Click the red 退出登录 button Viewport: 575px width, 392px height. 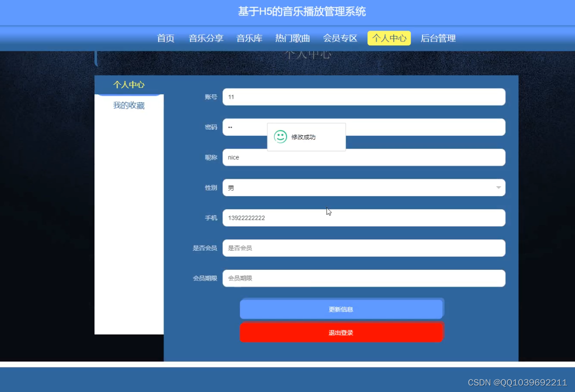(x=341, y=333)
